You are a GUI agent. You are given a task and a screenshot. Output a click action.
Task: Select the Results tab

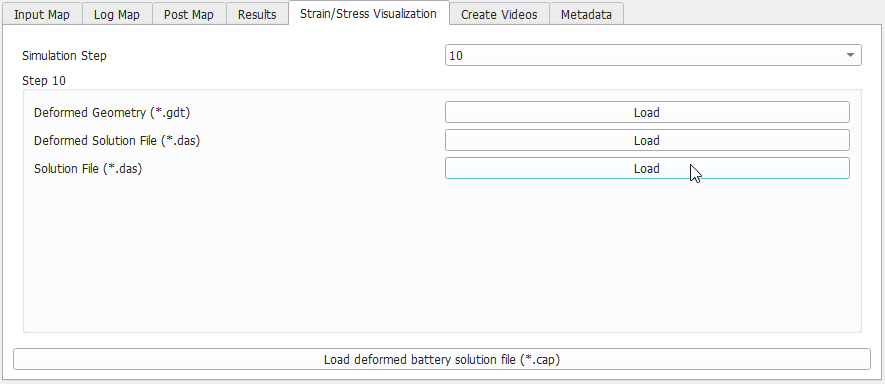click(x=257, y=14)
